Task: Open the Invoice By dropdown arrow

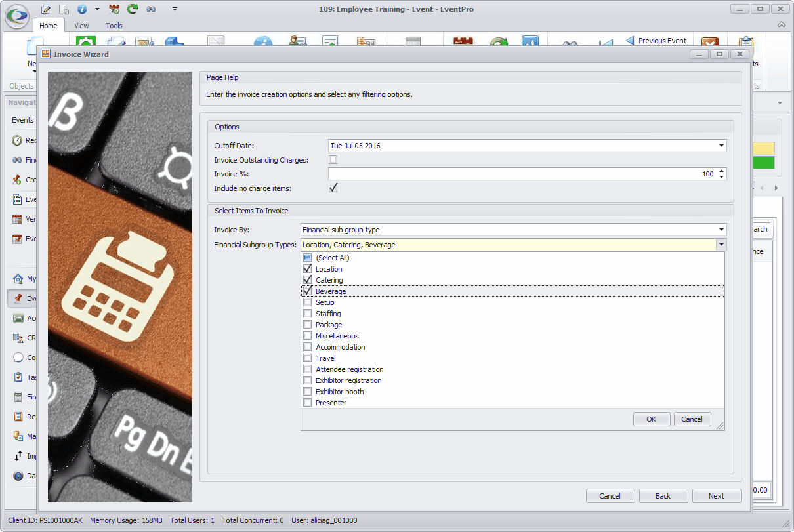Action: (x=721, y=230)
